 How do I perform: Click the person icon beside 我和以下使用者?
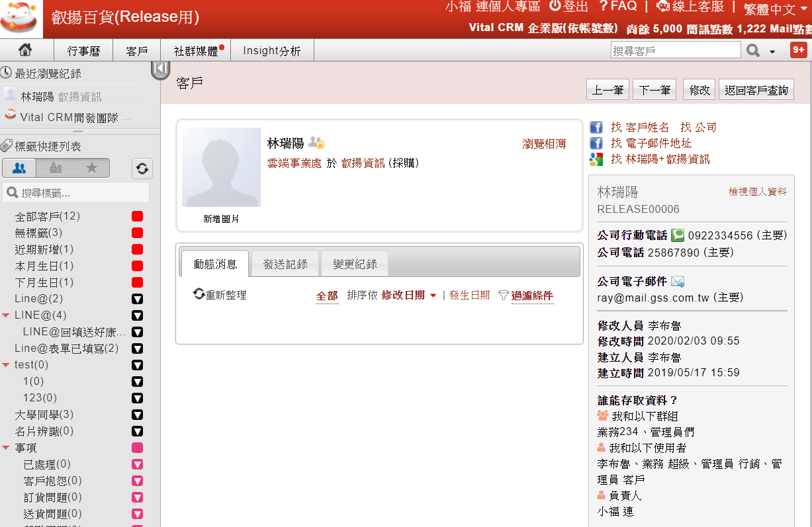click(x=602, y=448)
